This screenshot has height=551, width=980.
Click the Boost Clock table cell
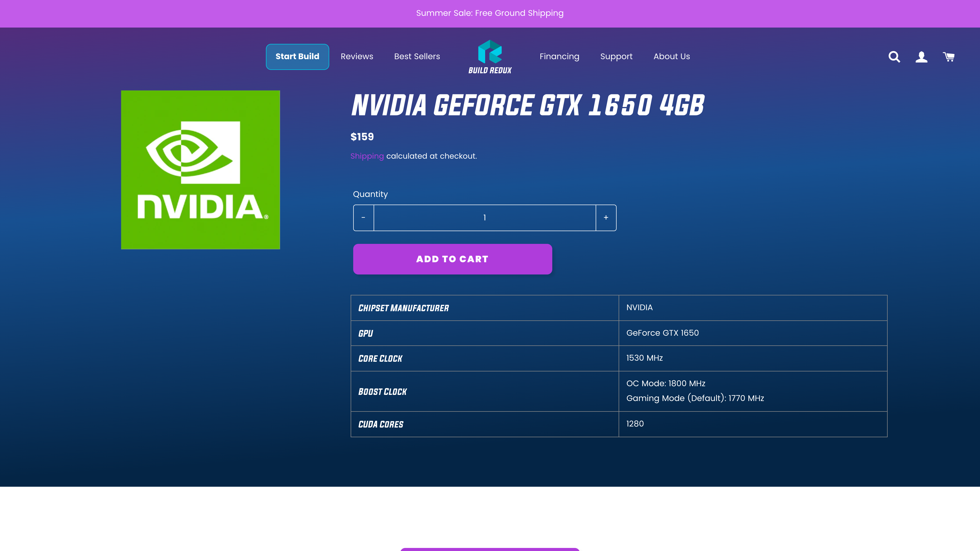484,391
